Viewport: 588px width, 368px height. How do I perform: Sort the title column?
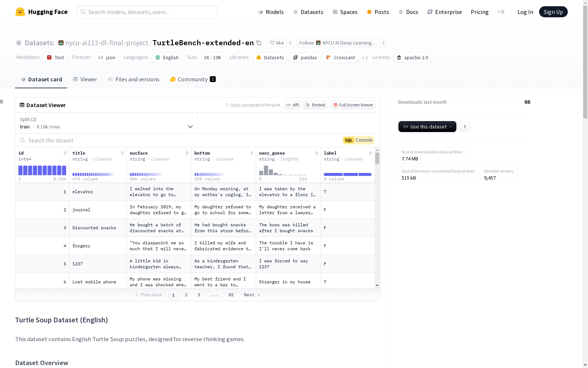[x=122, y=153]
